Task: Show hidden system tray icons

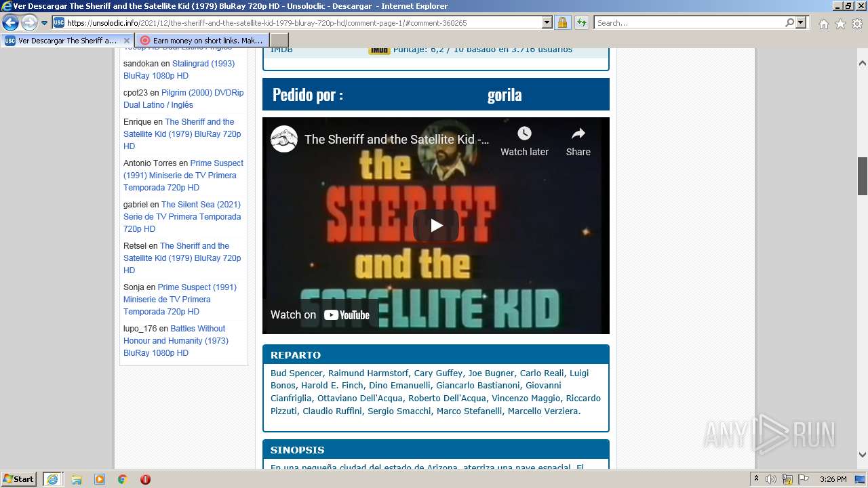Action: coord(756,479)
